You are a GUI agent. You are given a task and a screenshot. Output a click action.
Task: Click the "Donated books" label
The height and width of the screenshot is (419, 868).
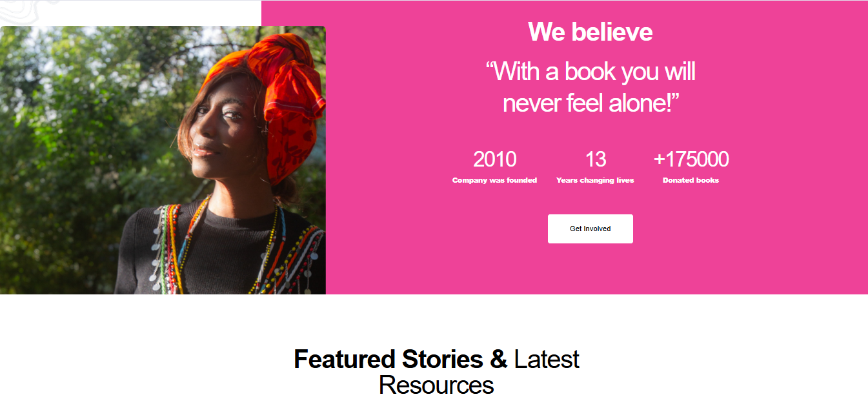[691, 181]
